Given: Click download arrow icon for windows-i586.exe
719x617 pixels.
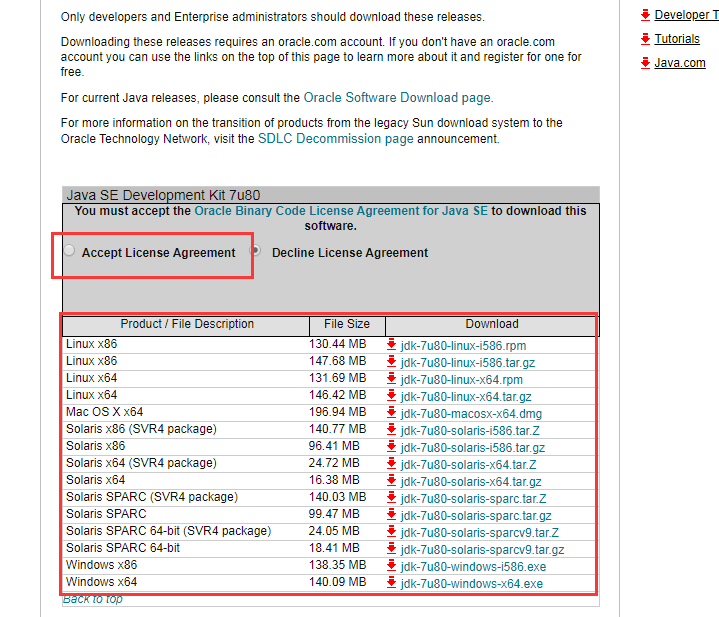Looking at the screenshot, I should click(391, 565).
